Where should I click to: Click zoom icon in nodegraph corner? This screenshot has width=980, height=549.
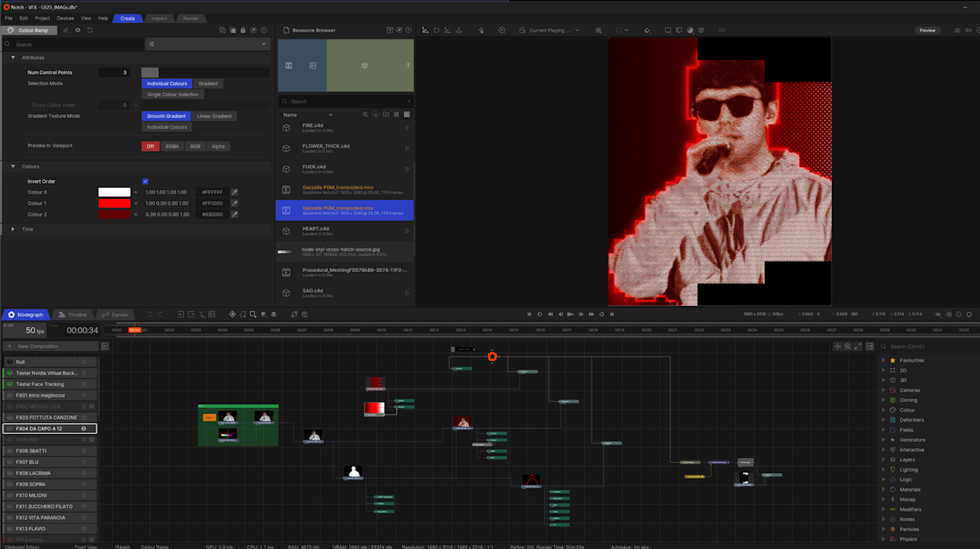(848, 346)
